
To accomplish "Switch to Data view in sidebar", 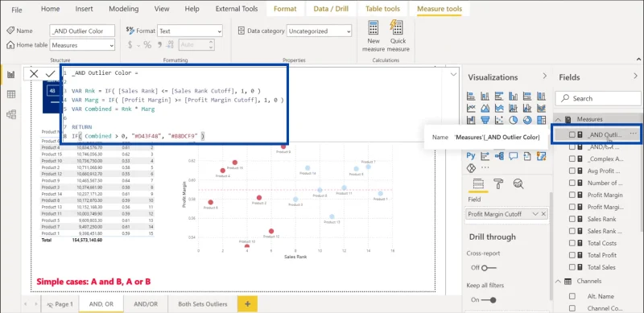I will point(11,94).
